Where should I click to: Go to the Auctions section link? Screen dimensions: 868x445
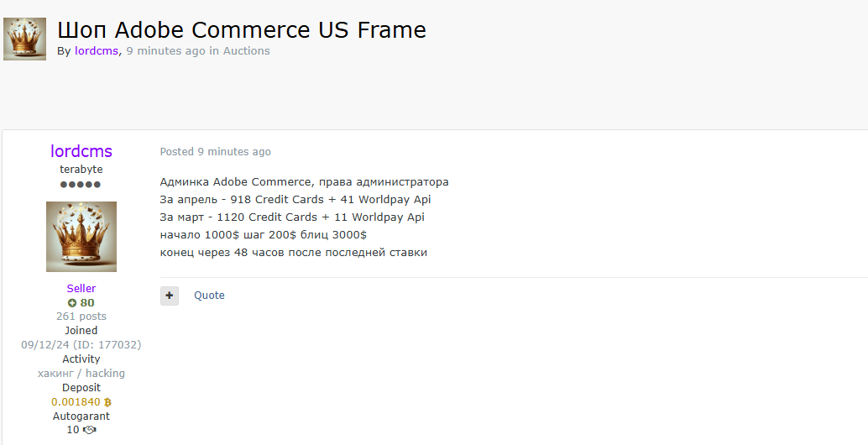pos(246,51)
